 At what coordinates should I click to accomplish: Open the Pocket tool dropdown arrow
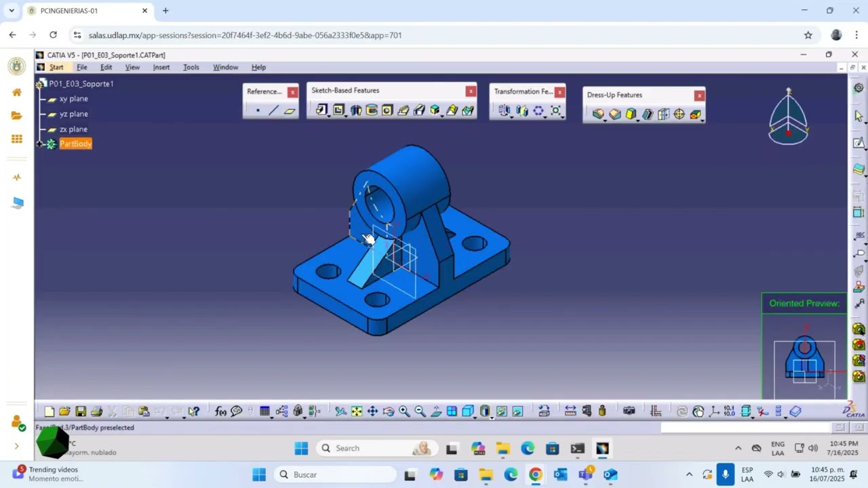(346, 116)
